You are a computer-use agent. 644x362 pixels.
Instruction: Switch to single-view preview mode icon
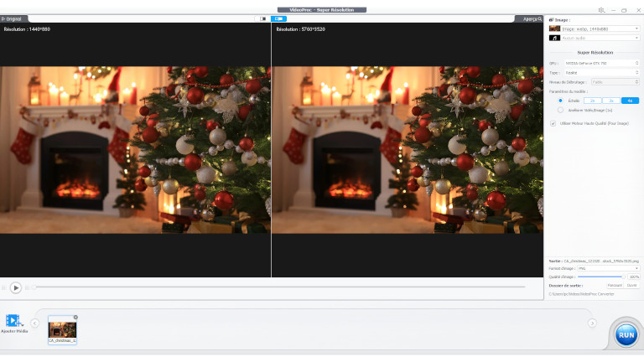click(262, 18)
